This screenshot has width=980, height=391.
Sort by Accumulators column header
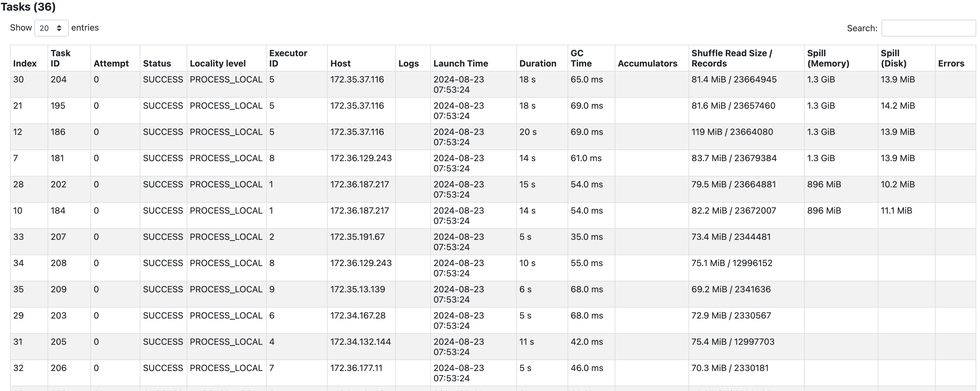click(x=648, y=63)
